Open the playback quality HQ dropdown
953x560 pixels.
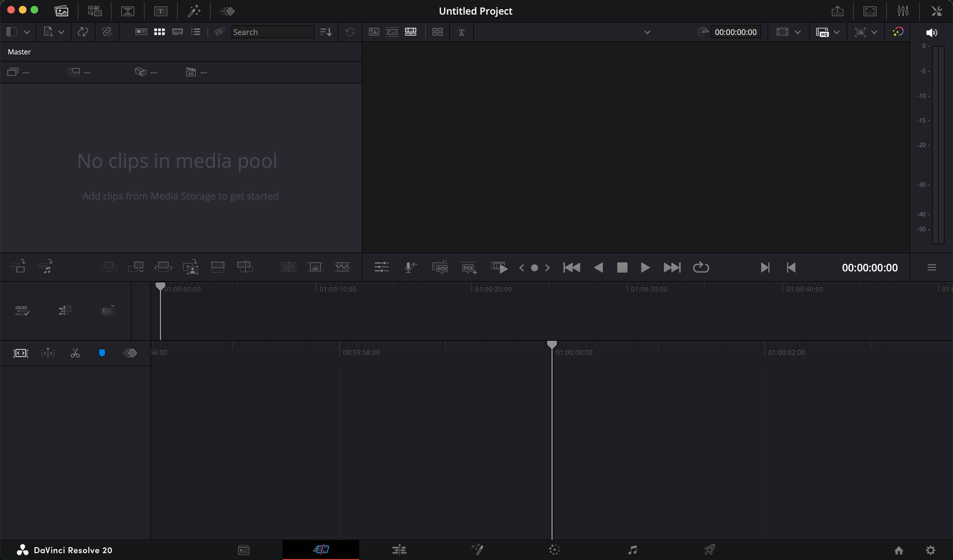point(837,32)
